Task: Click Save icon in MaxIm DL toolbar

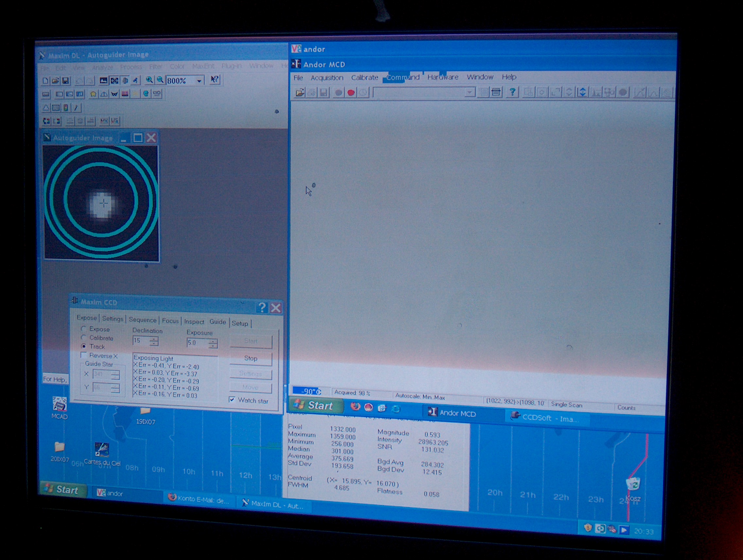Action: (65, 80)
